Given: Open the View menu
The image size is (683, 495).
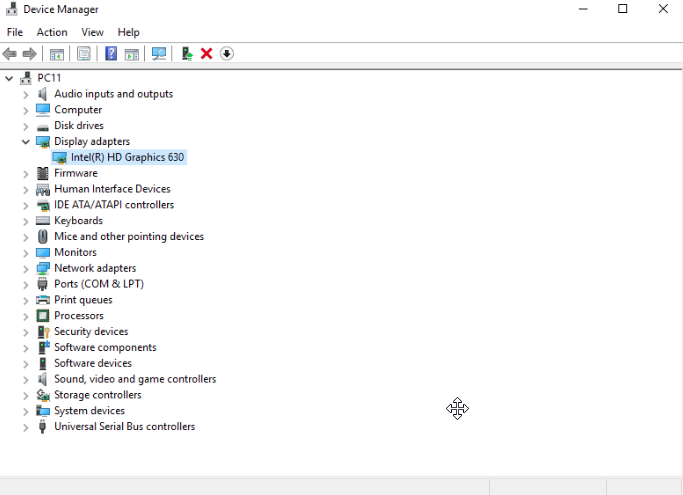Looking at the screenshot, I should [x=92, y=32].
